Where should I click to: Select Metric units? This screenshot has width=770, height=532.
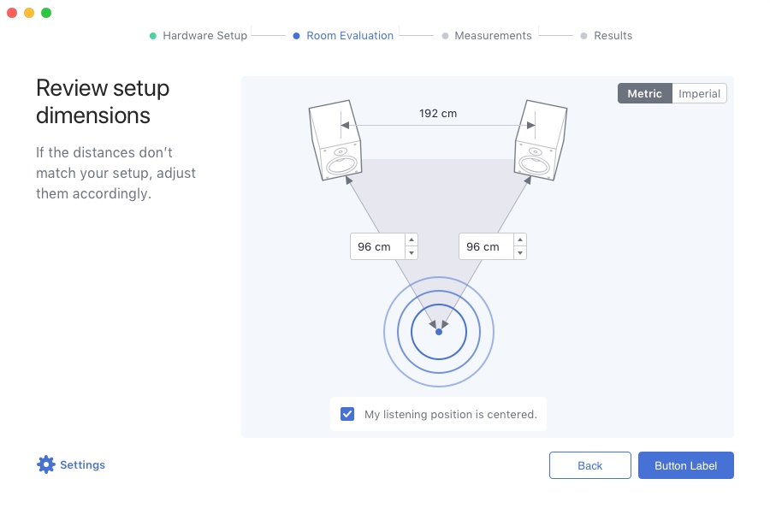(x=645, y=93)
